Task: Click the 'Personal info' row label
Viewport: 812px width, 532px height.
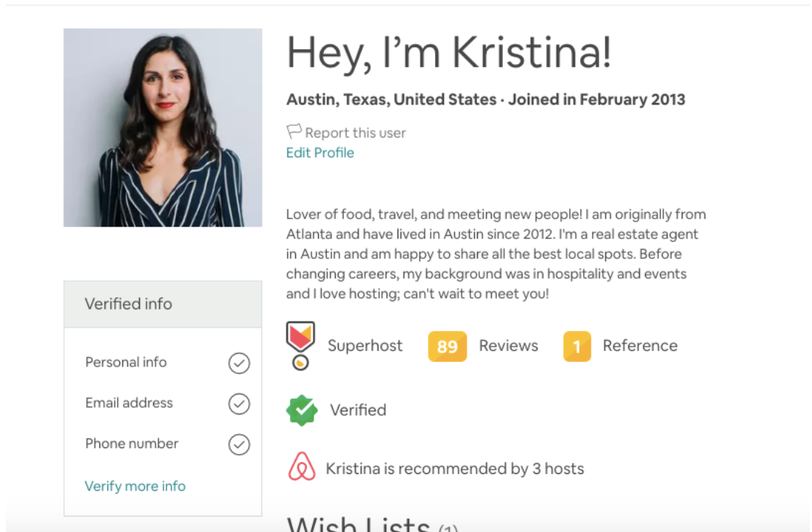Action: click(x=126, y=362)
